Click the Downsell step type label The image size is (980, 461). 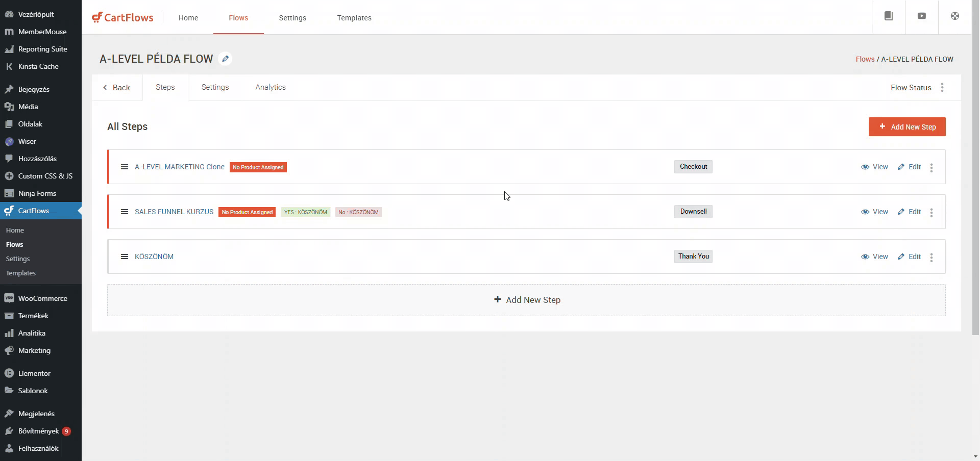click(x=693, y=212)
